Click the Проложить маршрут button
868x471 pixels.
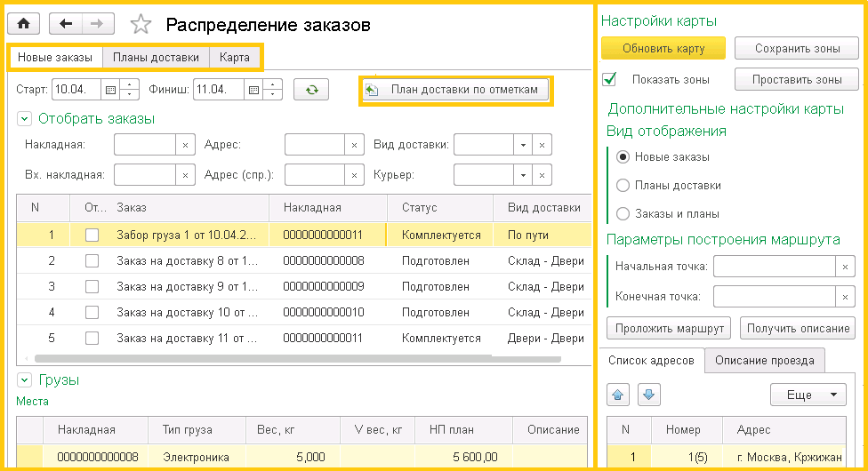[670, 329]
